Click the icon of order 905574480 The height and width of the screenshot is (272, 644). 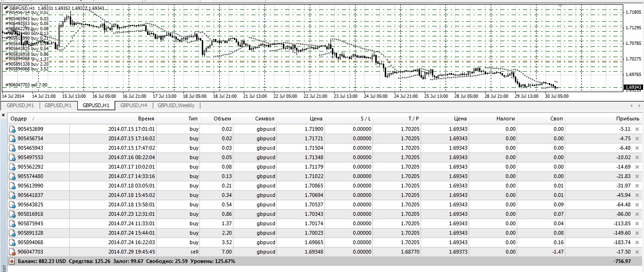(x=13, y=176)
